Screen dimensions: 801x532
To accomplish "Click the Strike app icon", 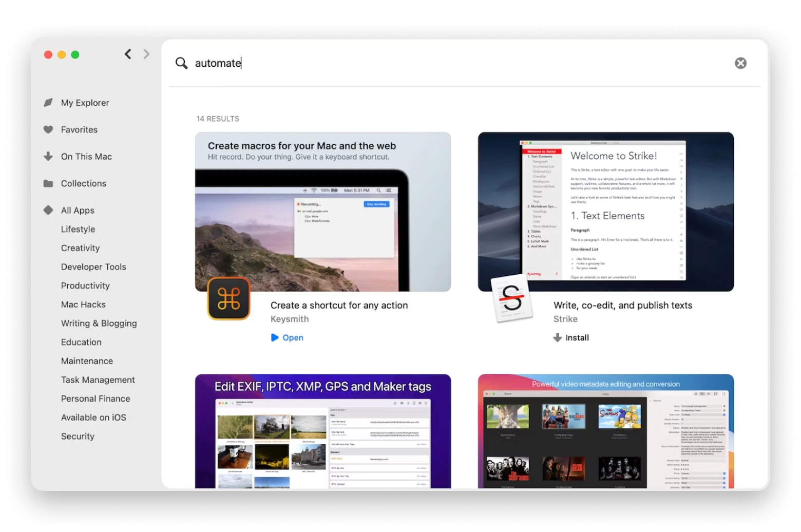I will [511, 298].
